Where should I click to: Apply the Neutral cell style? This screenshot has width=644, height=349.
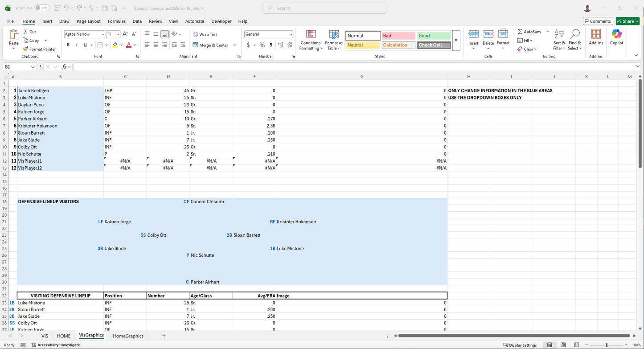tap(363, 45)
